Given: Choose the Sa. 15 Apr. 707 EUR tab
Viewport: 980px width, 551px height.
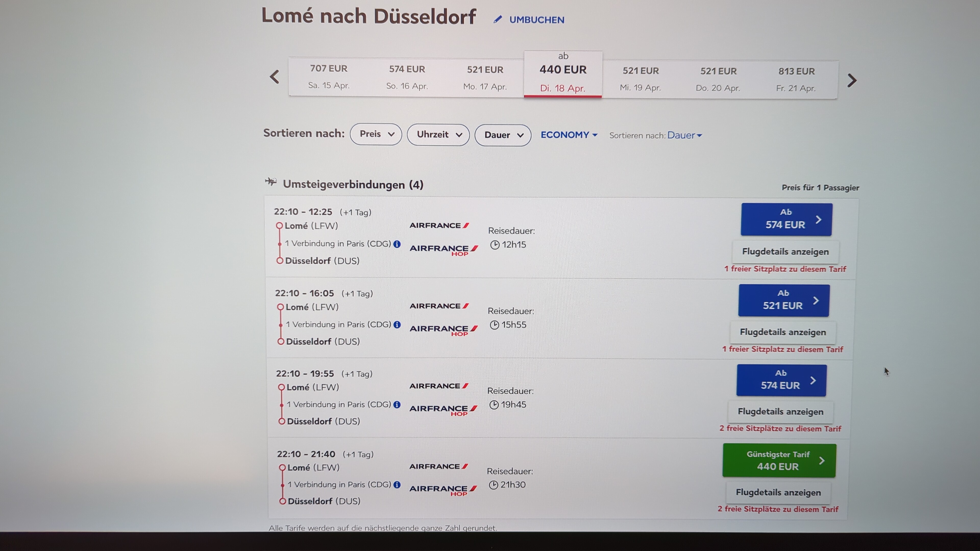Looking at the screenshot, I should [x=329, y=77].
